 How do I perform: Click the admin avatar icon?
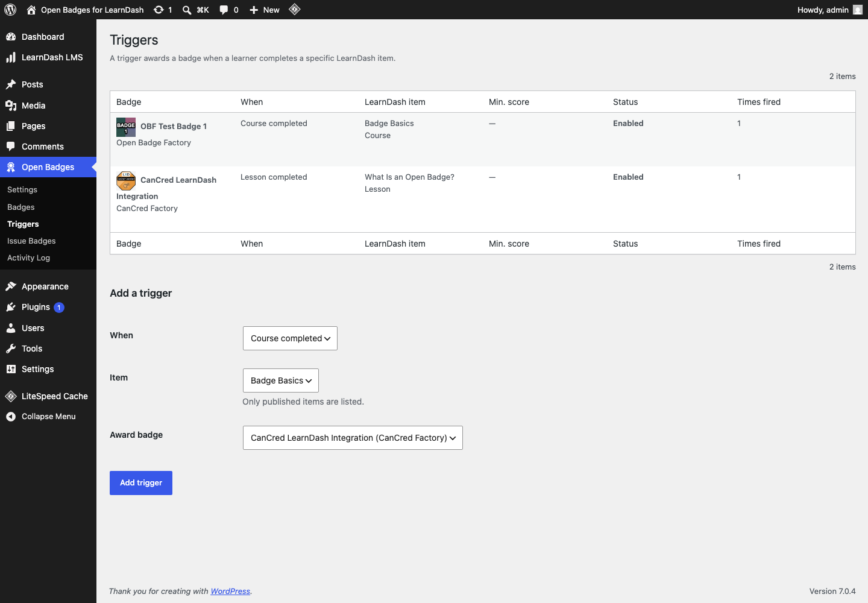858,10
